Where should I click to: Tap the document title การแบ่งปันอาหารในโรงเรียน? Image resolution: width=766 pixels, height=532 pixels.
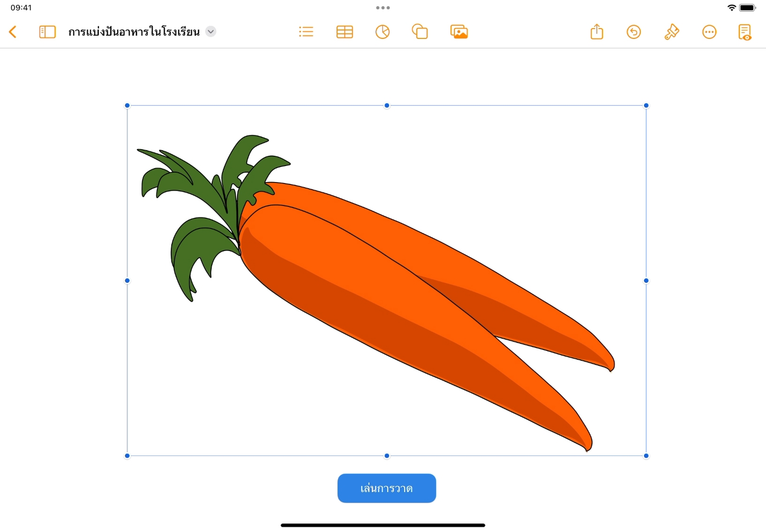134,32
